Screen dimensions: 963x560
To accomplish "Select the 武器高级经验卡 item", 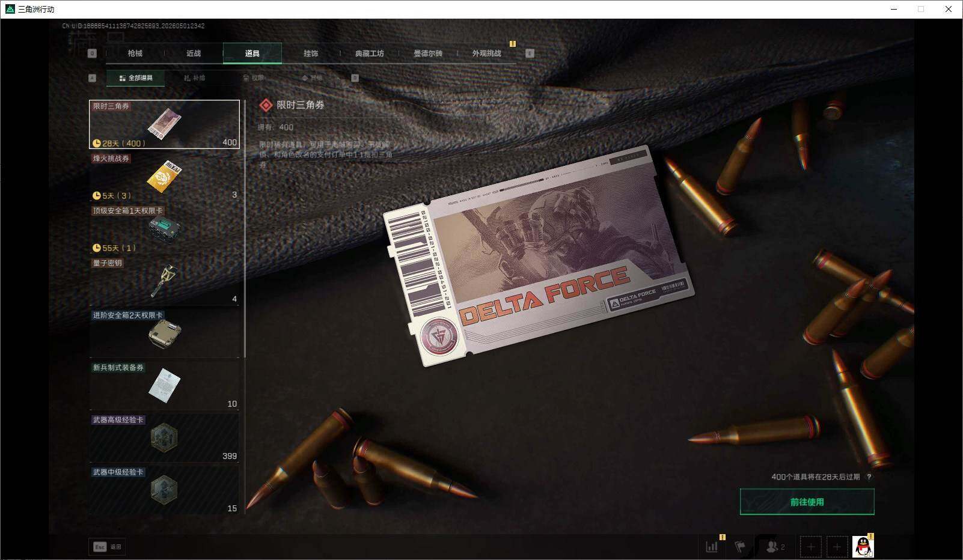I will click(x=164, y=438).
